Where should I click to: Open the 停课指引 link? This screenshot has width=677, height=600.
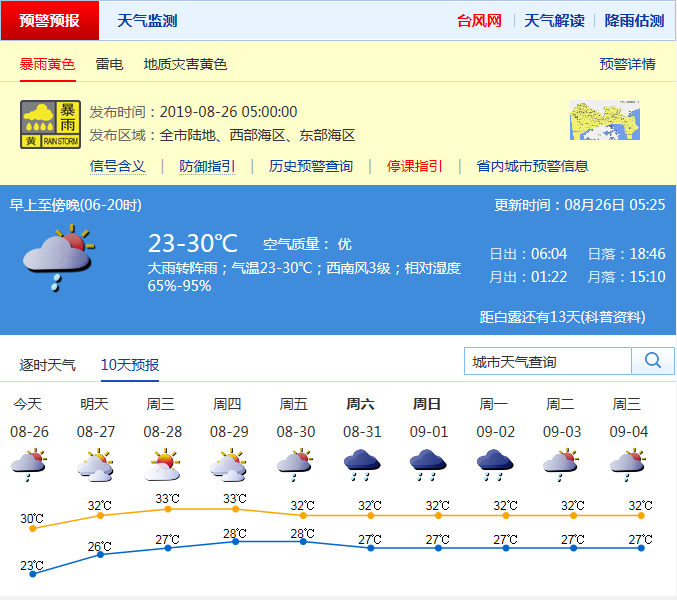[x=415, y=166]
